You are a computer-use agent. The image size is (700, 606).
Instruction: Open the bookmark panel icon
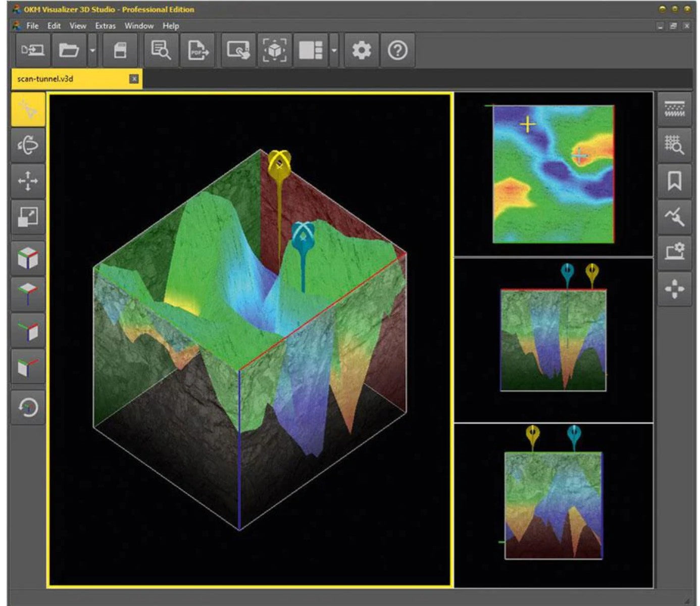[x=674, y=181]
